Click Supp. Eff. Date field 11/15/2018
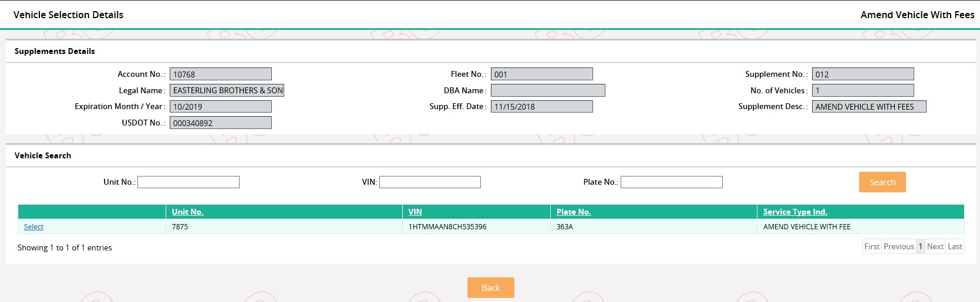 pyautogui.click(x=542, y=106)
